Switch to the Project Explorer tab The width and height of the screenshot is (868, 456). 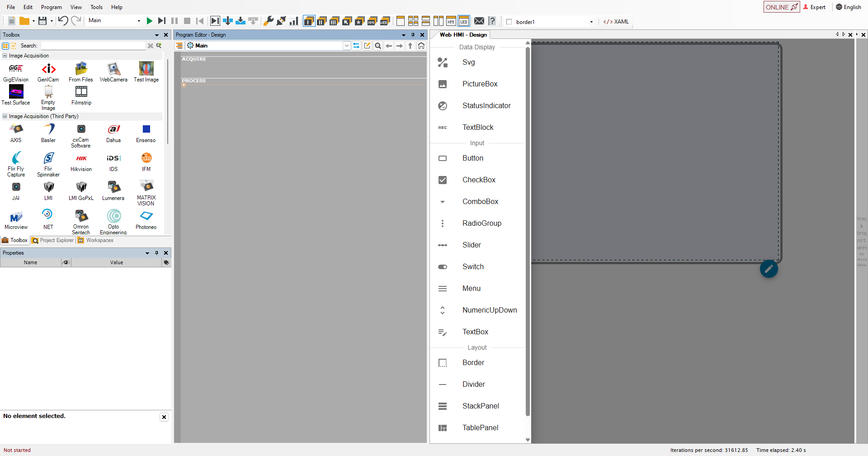coord(53,240)
